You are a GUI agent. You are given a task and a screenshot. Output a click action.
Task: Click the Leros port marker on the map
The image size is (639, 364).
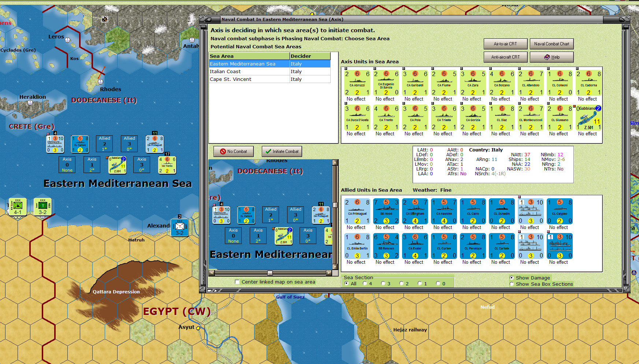tap(68, 40)
